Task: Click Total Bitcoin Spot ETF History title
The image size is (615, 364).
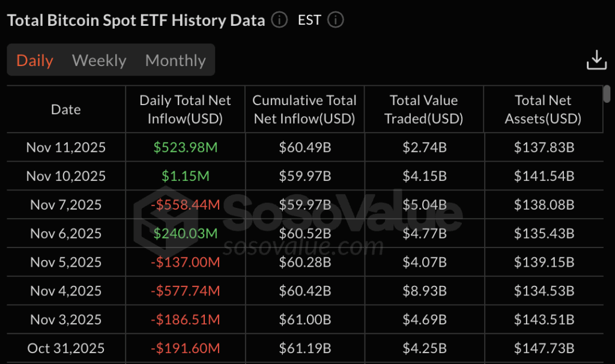Action: [x=136, y=20]
